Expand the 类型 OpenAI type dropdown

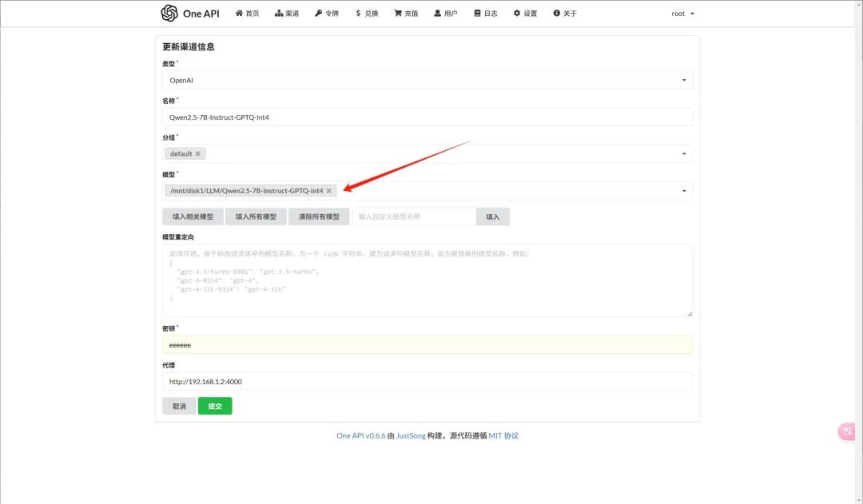point(683,80)
